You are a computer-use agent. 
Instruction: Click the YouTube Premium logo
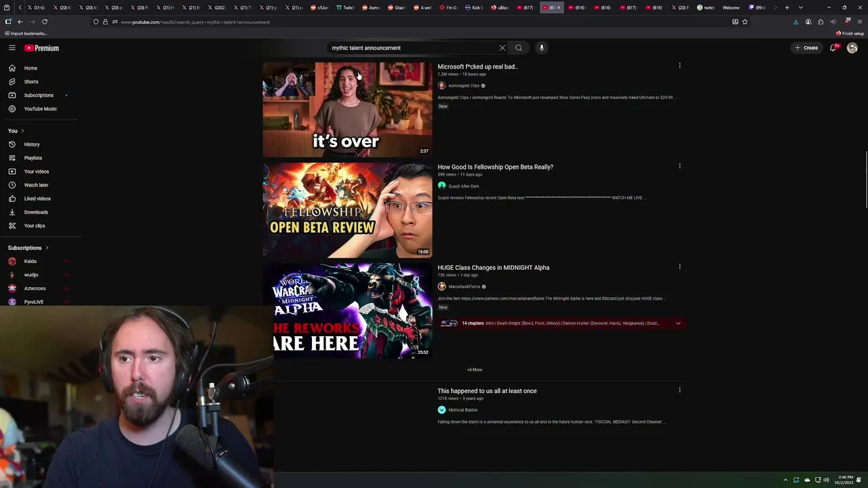click(x=42, y=48)
